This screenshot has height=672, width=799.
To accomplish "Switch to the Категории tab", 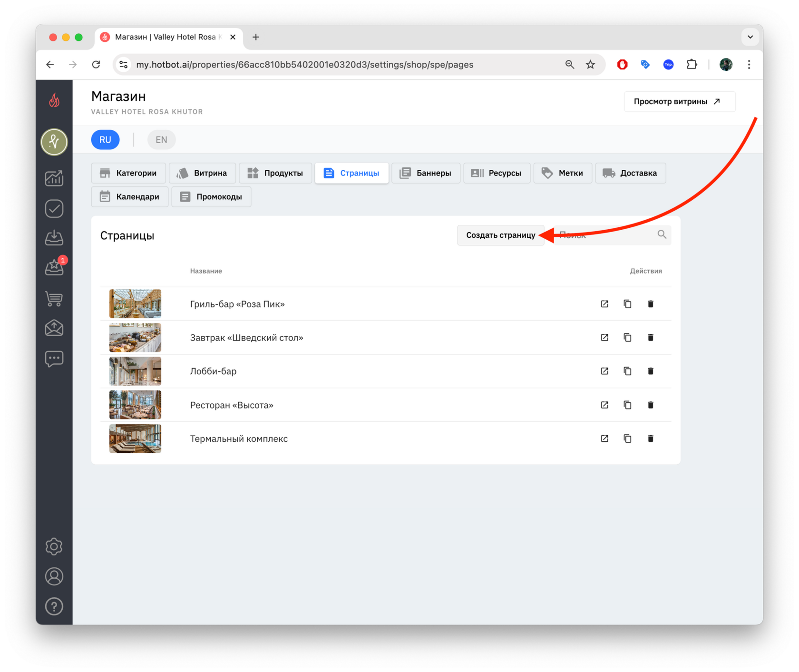I will pos(128,173).
